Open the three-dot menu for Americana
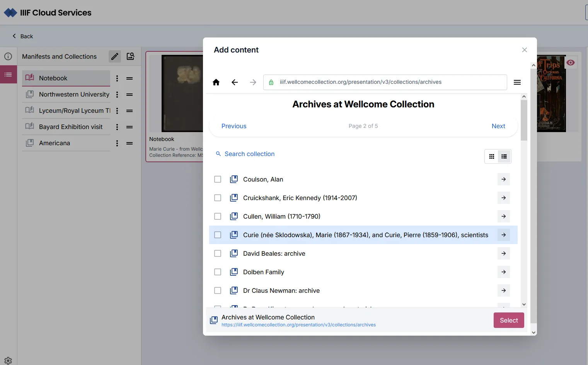Viewport: 588px width, 365px height. pos(117,143)
